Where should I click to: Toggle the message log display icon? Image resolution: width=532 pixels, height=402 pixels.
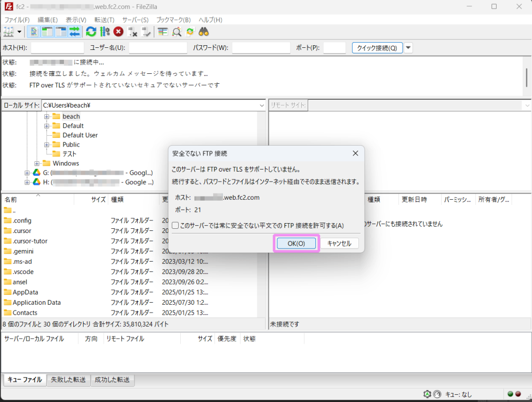(x=33, y=32)
